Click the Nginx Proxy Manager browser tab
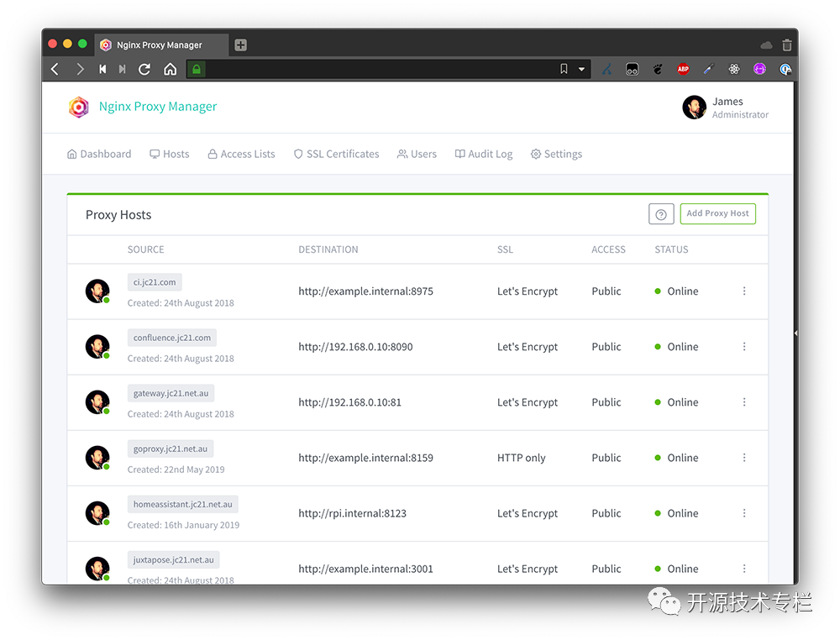Image resolution: width=840 pixels, height=640 pixels. pyautogui.click(x=161, y=45)
